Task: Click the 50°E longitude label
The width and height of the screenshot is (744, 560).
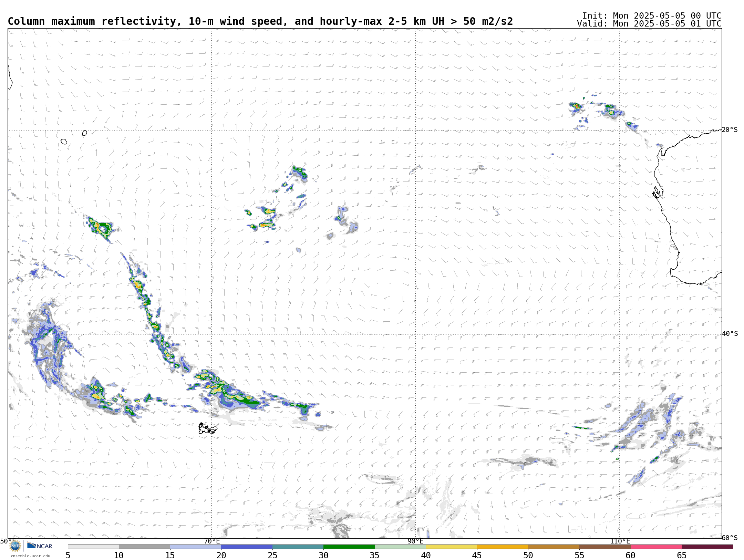Action: coord(8,541)
